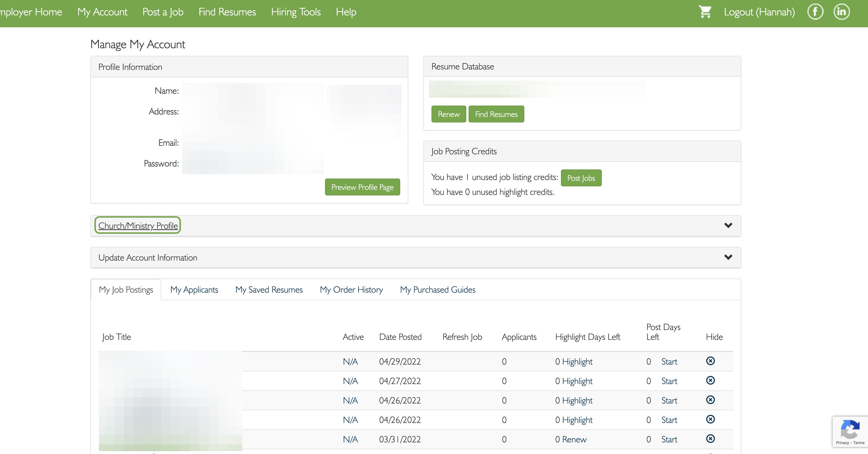Viewport: 868px width, 454px height.
Task: Open the Church/Ministry Profile section link
Action: 138,226
